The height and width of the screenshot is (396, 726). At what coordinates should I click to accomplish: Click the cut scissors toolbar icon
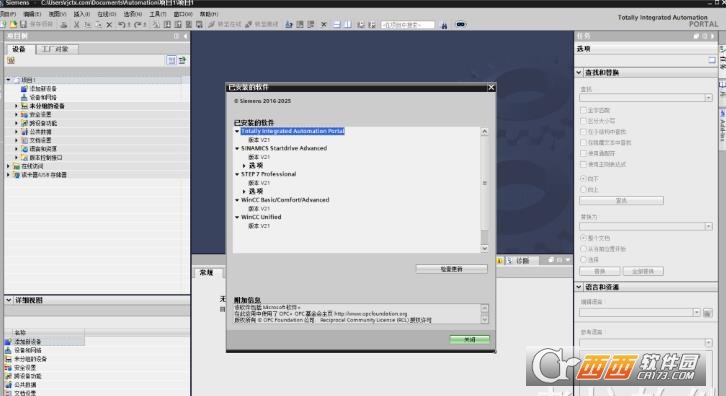(x=77, y=24)
